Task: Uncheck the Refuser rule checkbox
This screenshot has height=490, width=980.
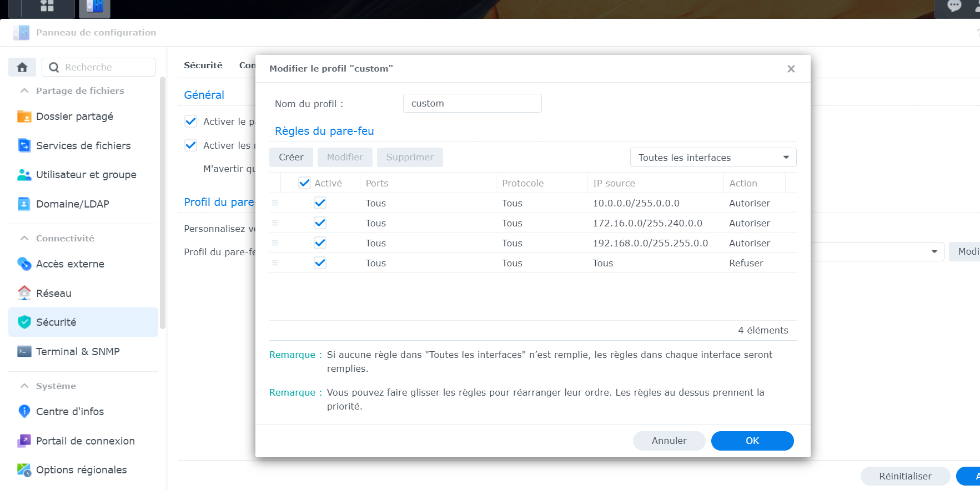Action: 320,263
